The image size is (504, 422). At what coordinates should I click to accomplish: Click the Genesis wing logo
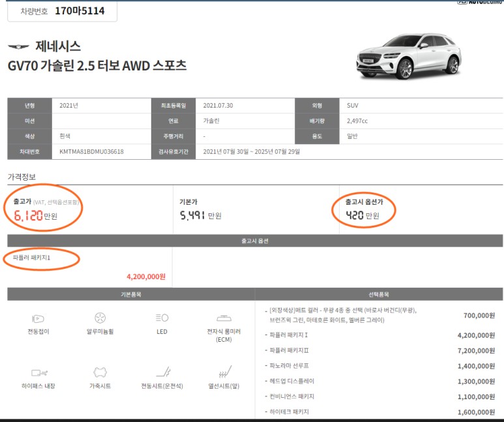(18, 47)
